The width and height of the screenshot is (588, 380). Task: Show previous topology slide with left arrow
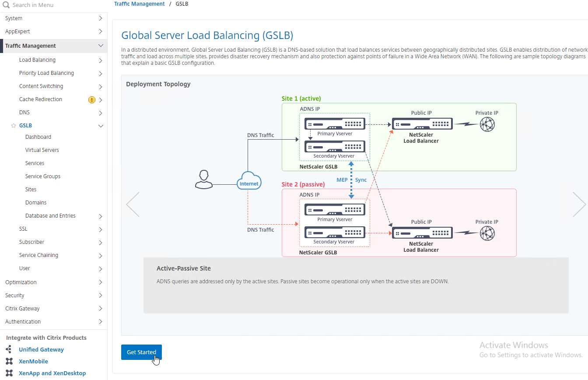pyautogui.click(x=133, y=204)
